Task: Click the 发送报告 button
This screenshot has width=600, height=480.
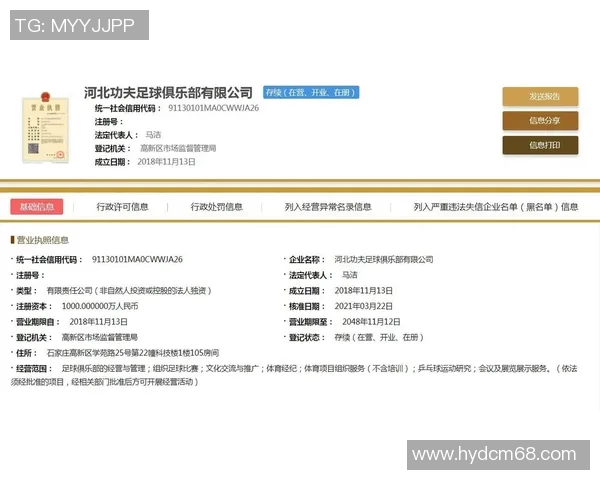Action: 539,97
